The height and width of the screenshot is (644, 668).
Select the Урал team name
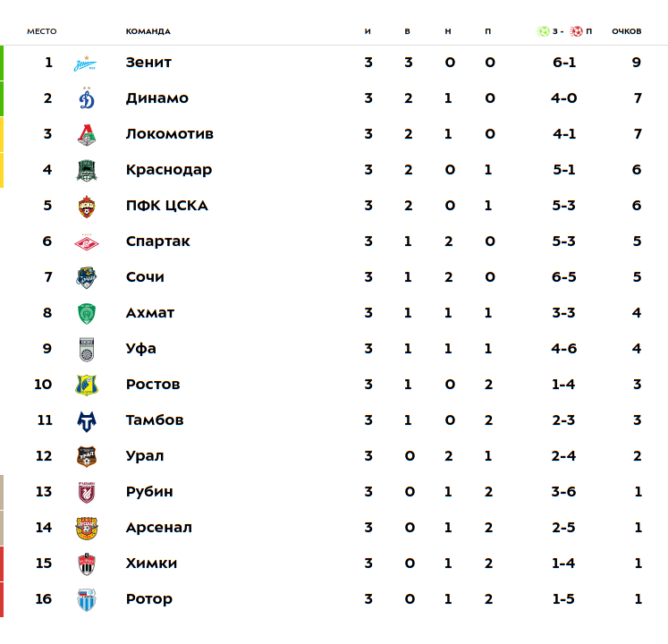(145, 456)
